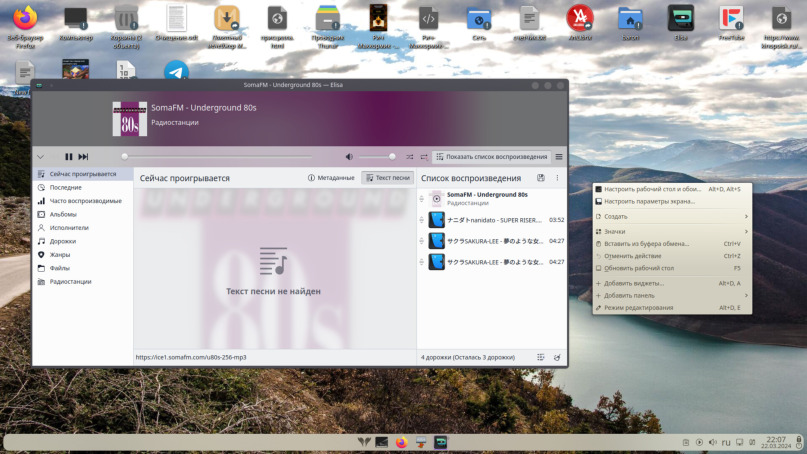The width and height of the screenshot is (807, 454).
Task: Mute audio using the speaker icon
Action: [349, 157]
